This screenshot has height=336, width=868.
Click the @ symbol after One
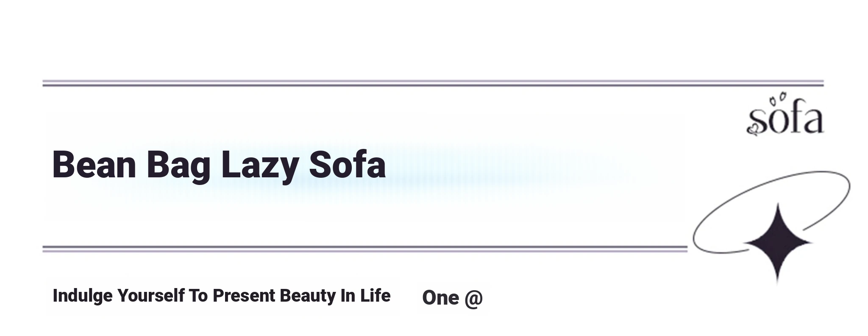click(473, 298)
